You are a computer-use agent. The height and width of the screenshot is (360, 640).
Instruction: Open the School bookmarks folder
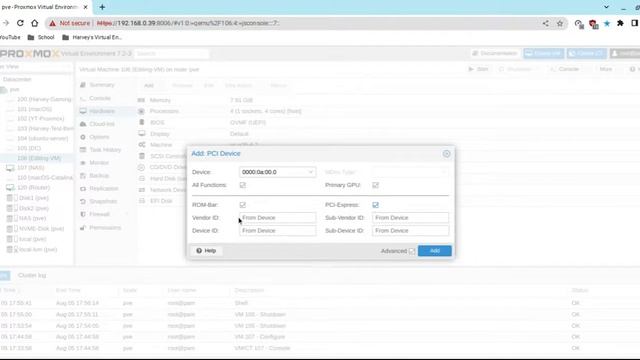(41, 37)
